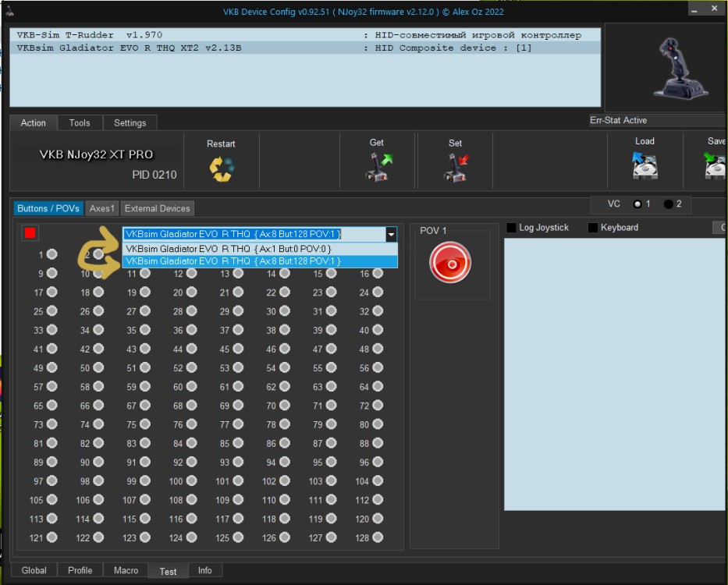Enable the Keyboard checkbox
The image size is (728, 585).
[593, 228]
